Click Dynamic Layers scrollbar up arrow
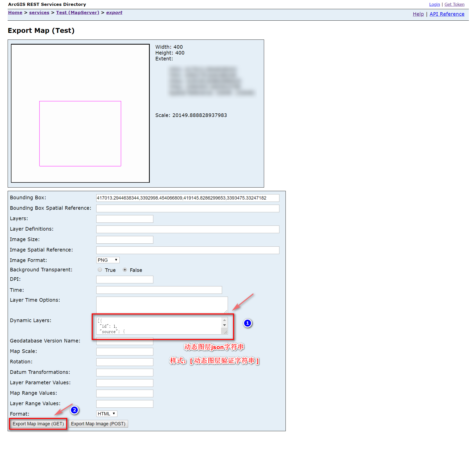This screenshot has height=462, width=476. 224,320
